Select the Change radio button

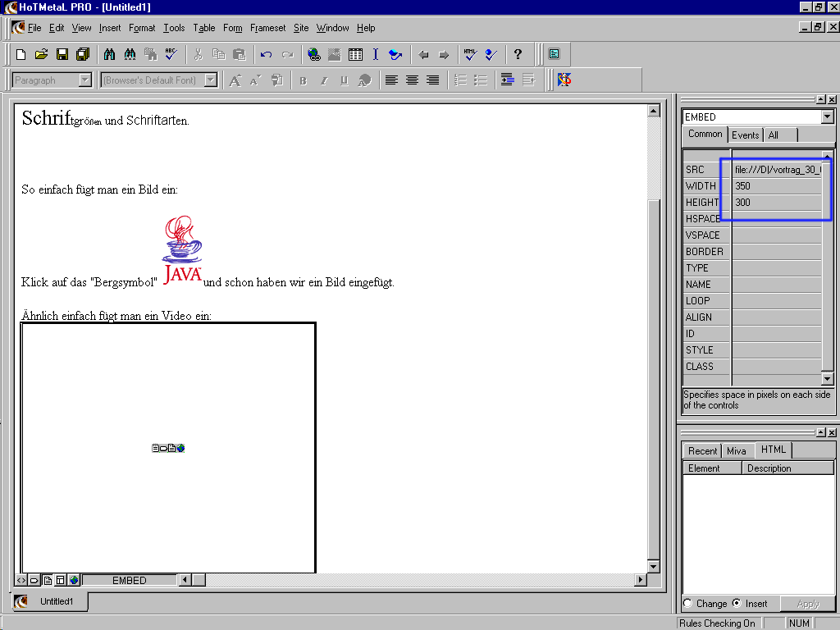click(x=687, y=604)
